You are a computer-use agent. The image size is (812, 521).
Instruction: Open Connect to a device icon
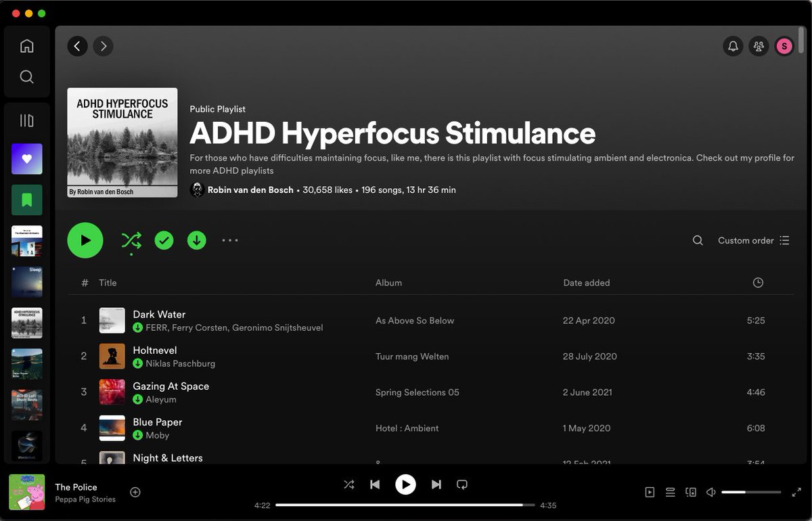[691, 493]
